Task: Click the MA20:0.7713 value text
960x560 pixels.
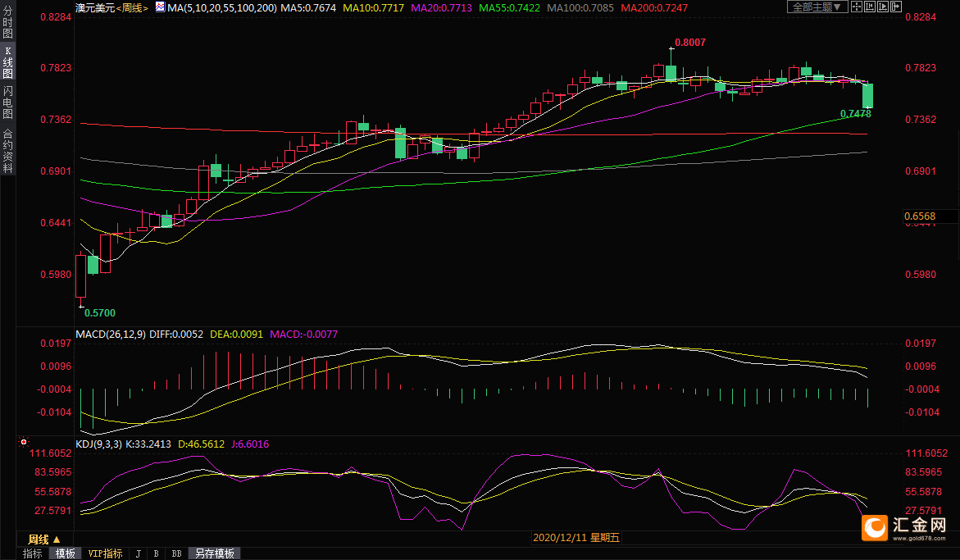Action: point(441,8)
